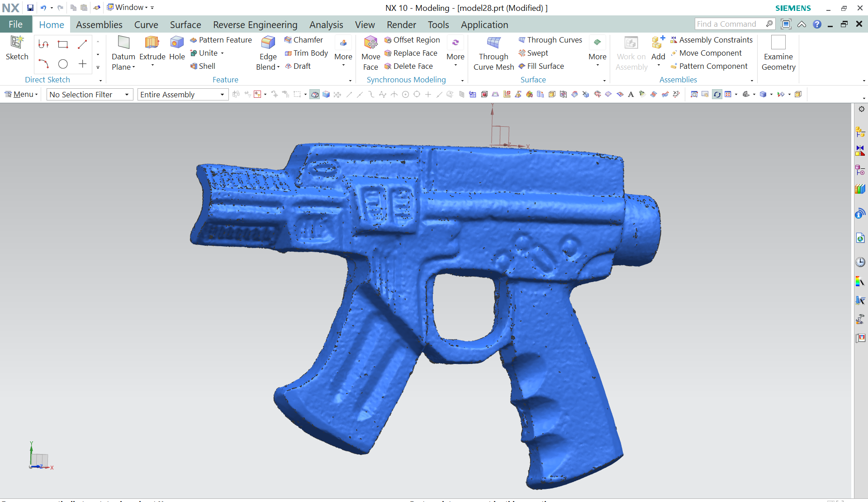
Task: Open the Analysis ribbon tab
Action: click(326, 25)
